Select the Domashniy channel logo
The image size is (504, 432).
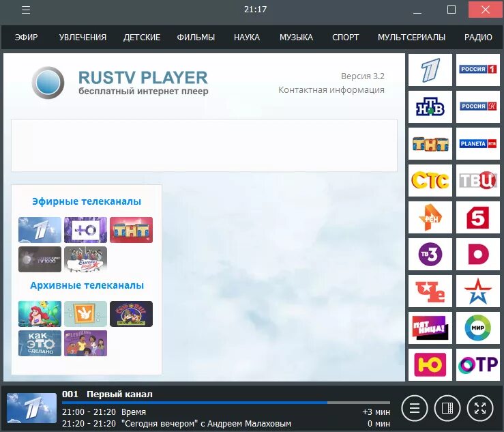pos(478,254)
